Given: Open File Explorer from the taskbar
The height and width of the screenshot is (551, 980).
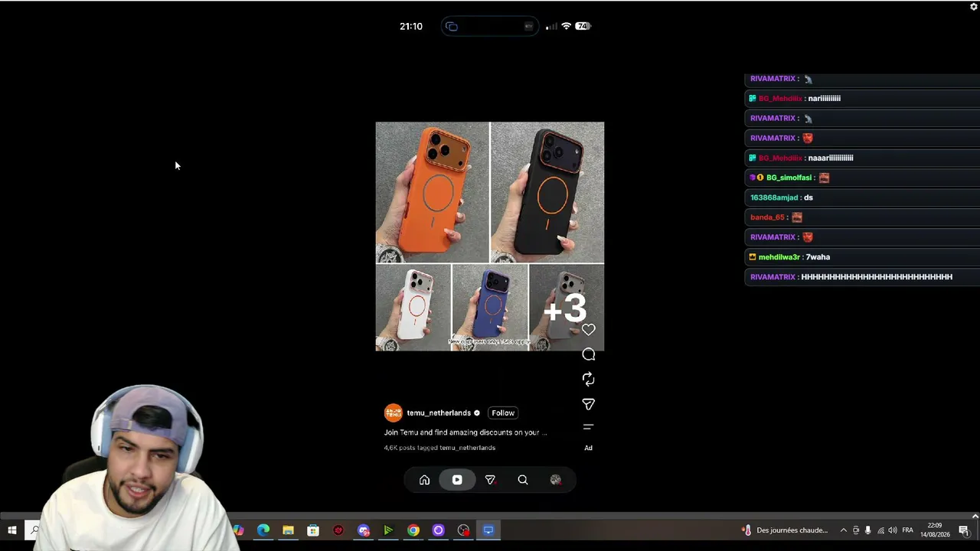Looking at the screenshot, I should coord(288,530).
